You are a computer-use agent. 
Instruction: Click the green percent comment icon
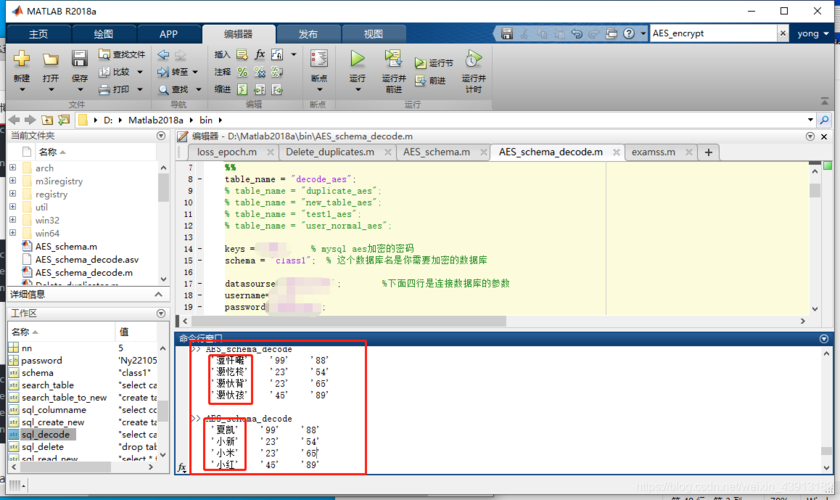click(x=242, y=72)
